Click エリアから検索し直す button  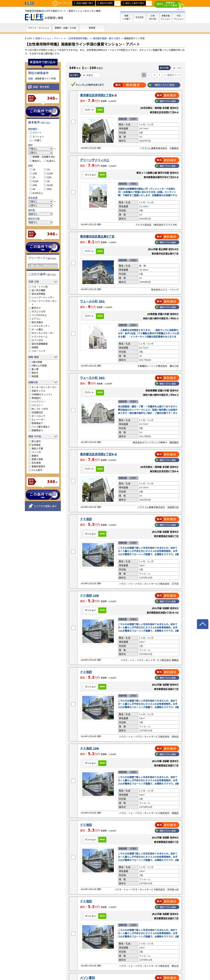[43, 506]
